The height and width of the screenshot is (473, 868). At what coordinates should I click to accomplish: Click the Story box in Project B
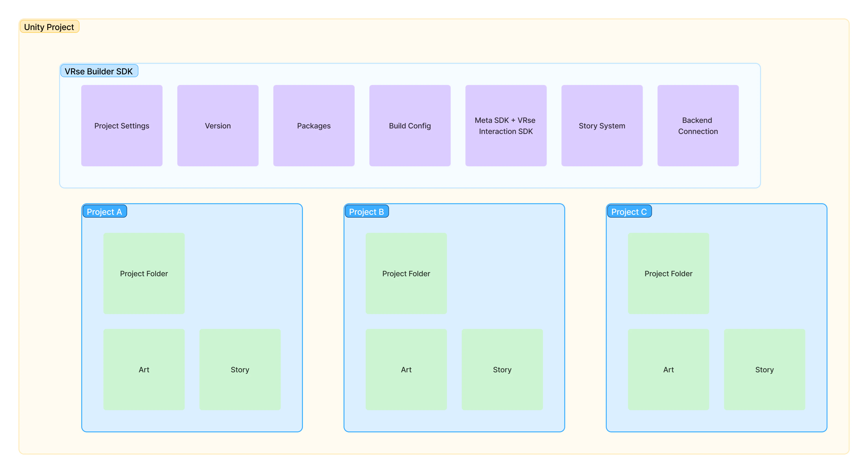pos(502,370)
